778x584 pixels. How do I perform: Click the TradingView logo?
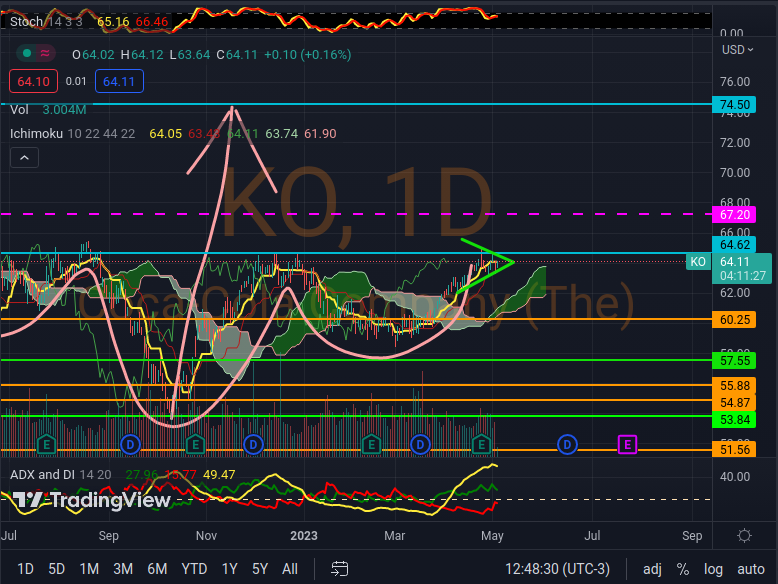92,500
